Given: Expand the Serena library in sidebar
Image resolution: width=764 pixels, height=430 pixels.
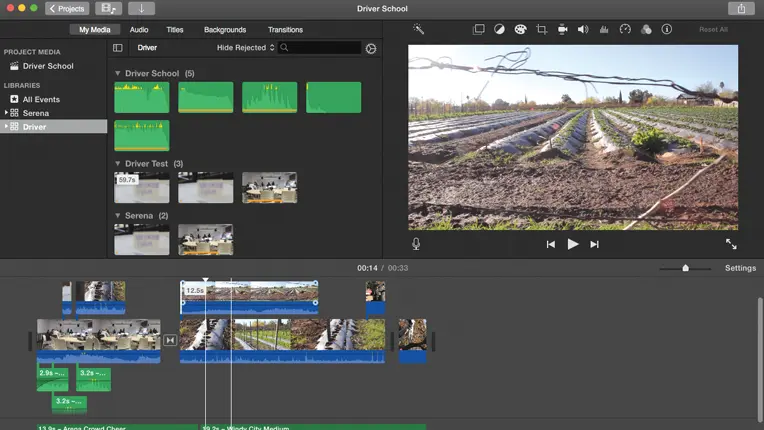Looking at the screenshot, I should point(6,113).
